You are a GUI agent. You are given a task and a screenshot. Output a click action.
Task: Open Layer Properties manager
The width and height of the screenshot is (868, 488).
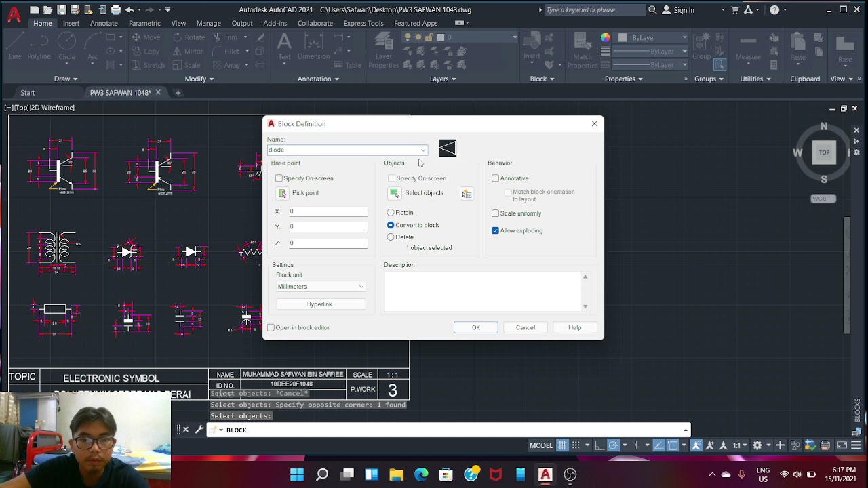click(383, 51)
